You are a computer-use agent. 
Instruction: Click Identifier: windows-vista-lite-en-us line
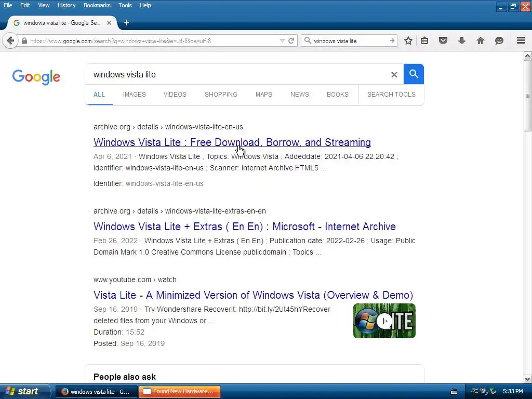[149, 183]
